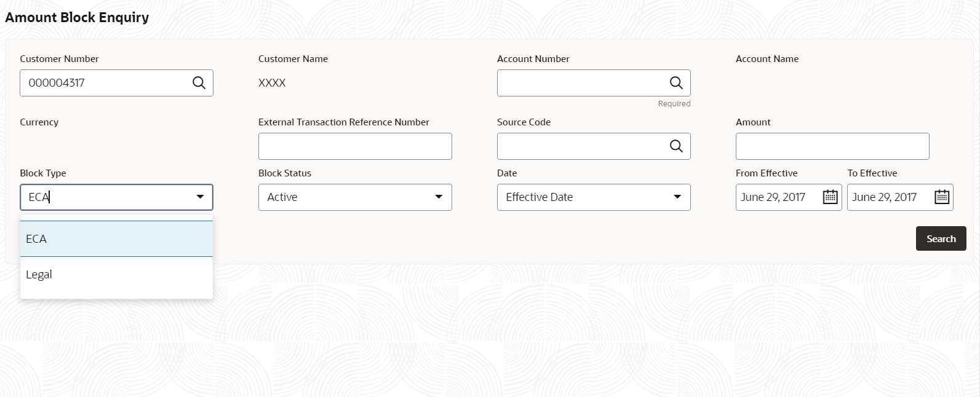Open the To Effective calendar picker icon
This screenshot has width=980, height=397.
(942, 197)
